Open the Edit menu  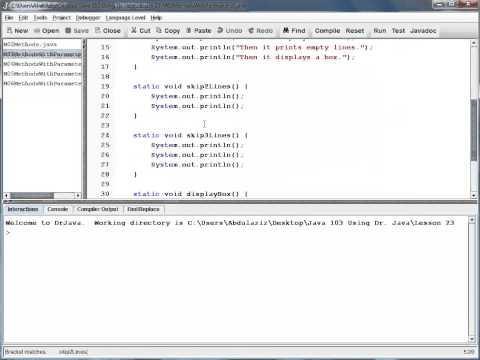tap(23, 18)
